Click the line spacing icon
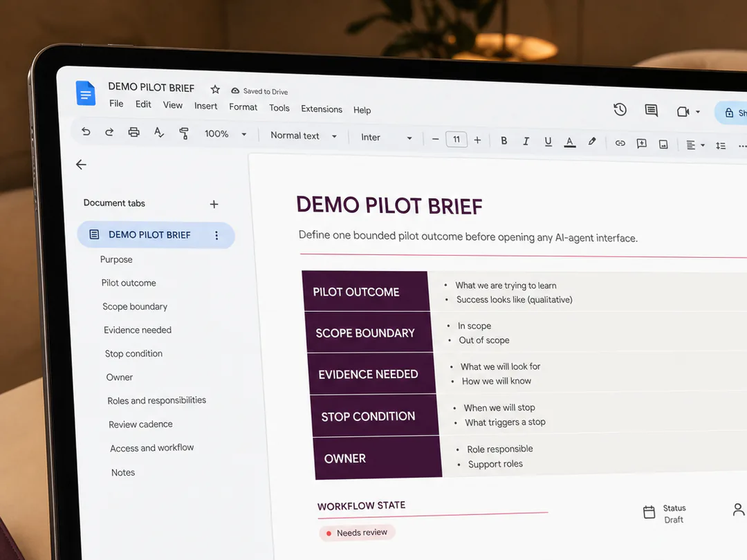 point(721,146)
